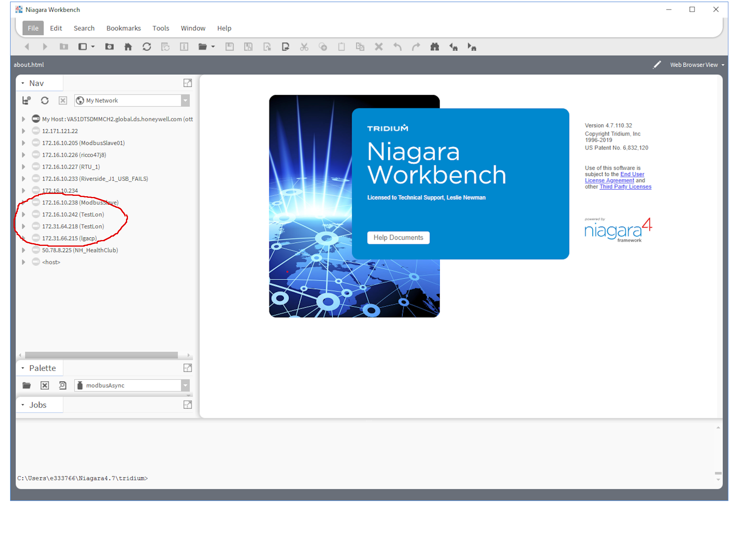Collapse the Jobs panel title arrow
The image size is (756, 553).
pyautogui.click(x=23, y=405)
